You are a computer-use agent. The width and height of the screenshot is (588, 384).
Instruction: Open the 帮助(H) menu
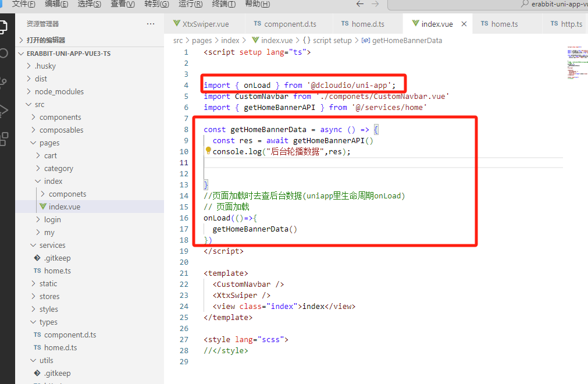coord(257,3)
